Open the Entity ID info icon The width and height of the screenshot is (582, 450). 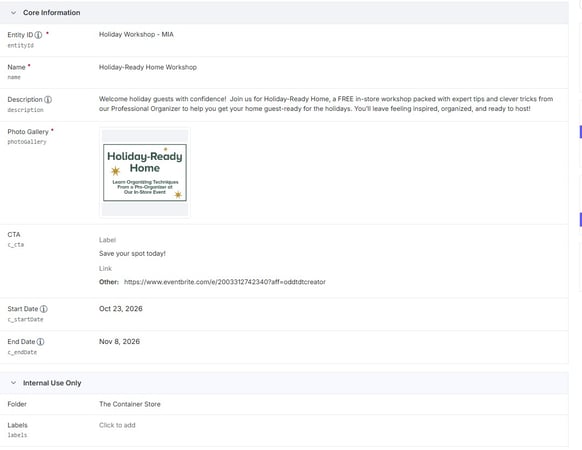(38, 35)
